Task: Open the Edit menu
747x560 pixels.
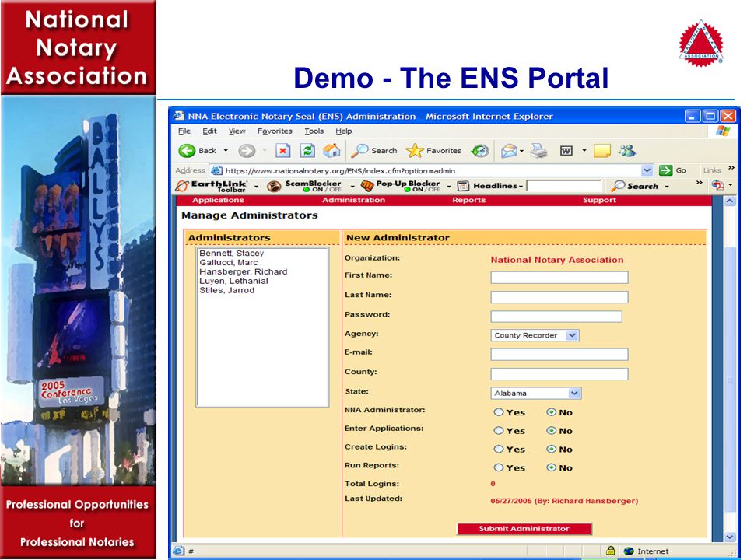Action: point(209,131)
